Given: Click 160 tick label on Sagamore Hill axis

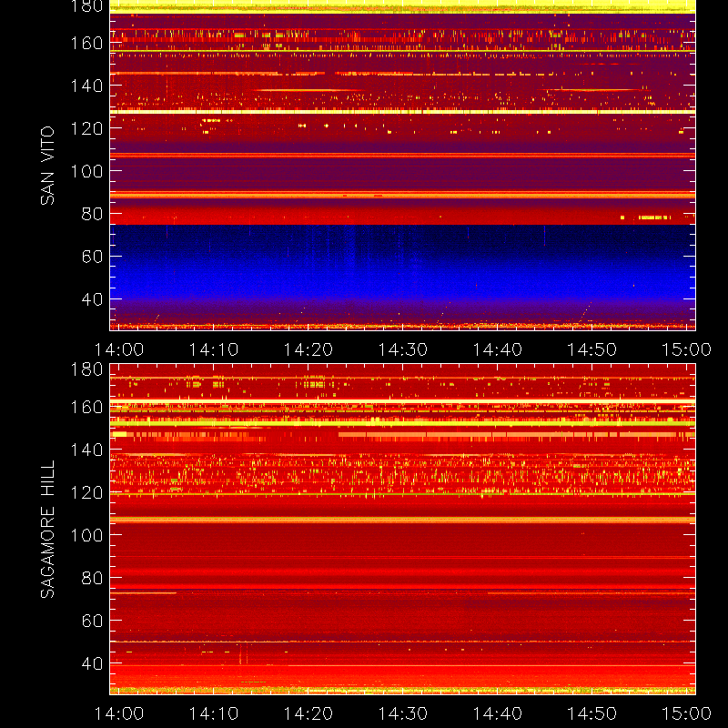Looking at the screenshot, I should (86, 407).
